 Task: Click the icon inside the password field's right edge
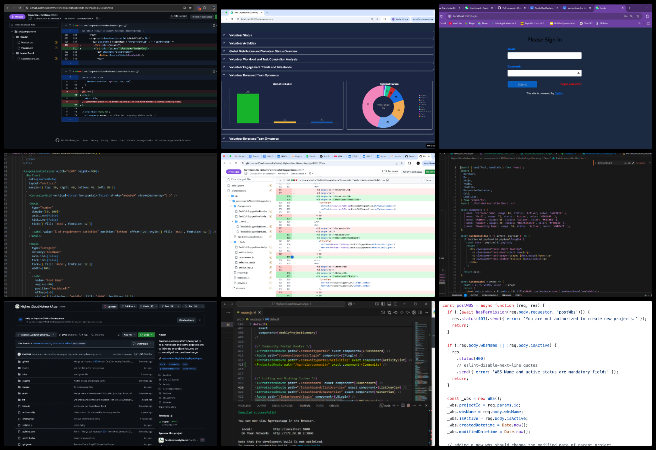tap(579, 73)
